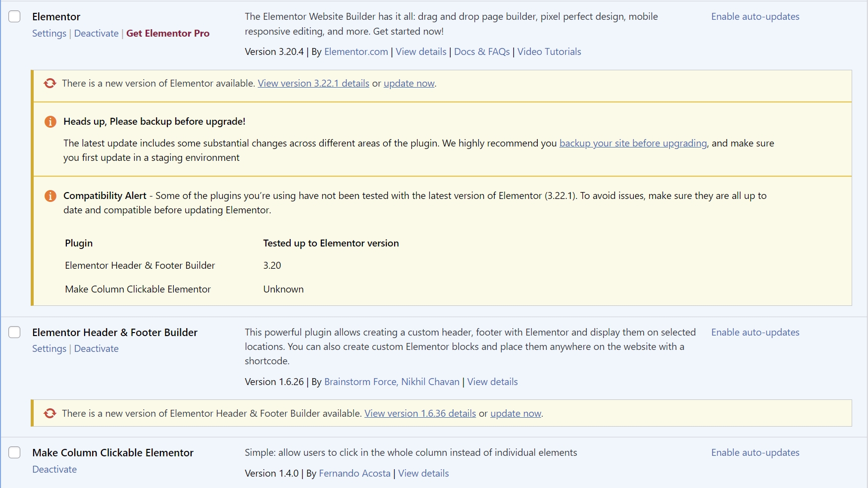Enable auto-updates for Elementor

click(755, 17)
